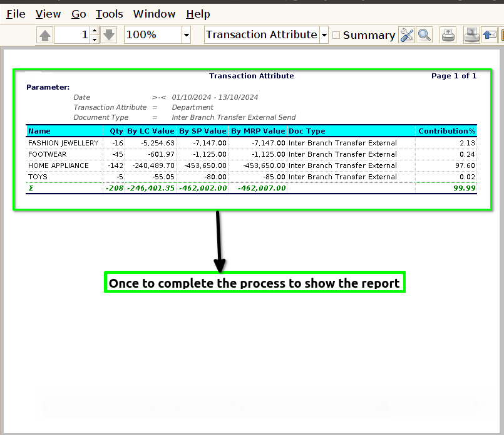504x435 pixels.
Task: Click the Department parameter value
Action: (x=192, y=107)
